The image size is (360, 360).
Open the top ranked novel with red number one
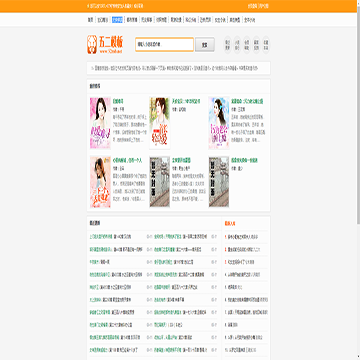pos(242,237)
